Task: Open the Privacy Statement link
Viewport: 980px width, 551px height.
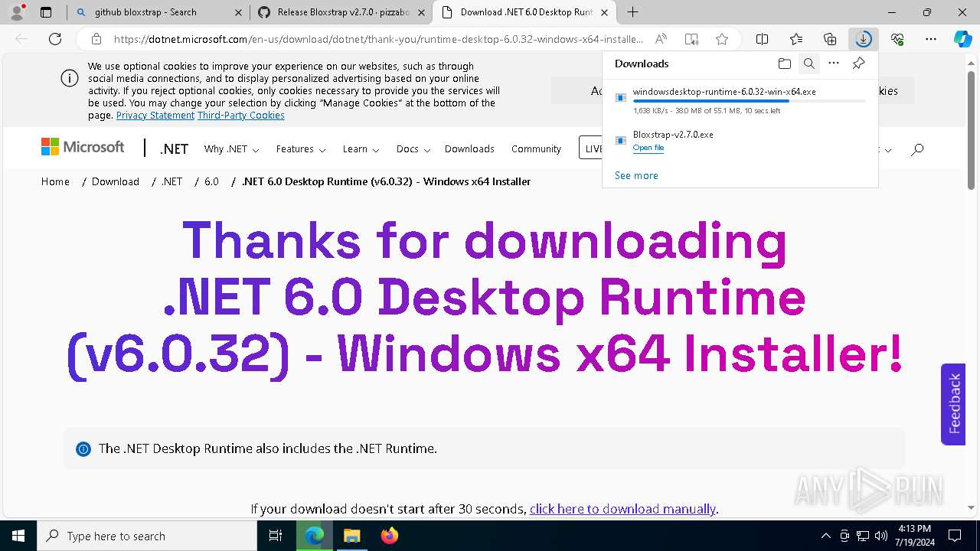Action: tap(155, 116)
